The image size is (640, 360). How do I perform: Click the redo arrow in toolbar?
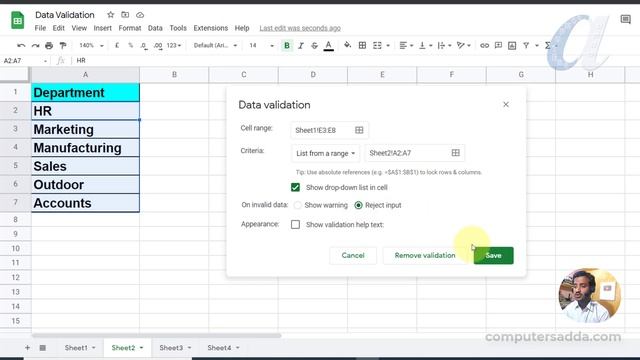click(36, 45)
